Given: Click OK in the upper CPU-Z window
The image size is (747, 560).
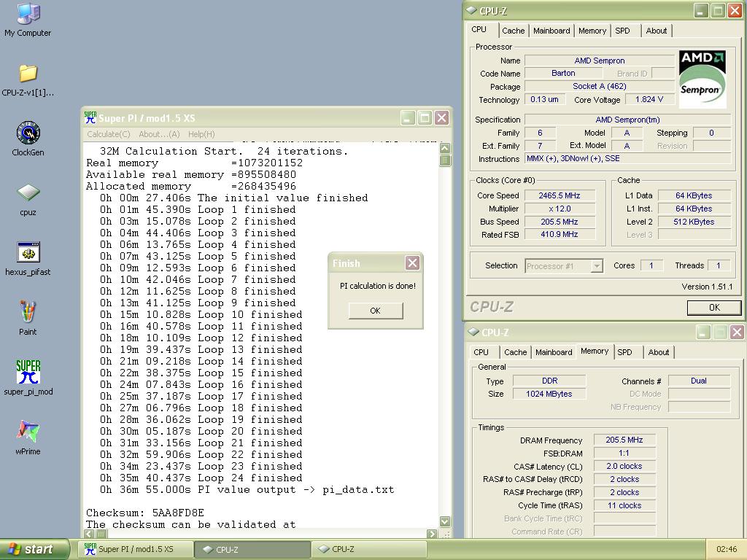Looking at the screenshot, I should coord(714,308).
